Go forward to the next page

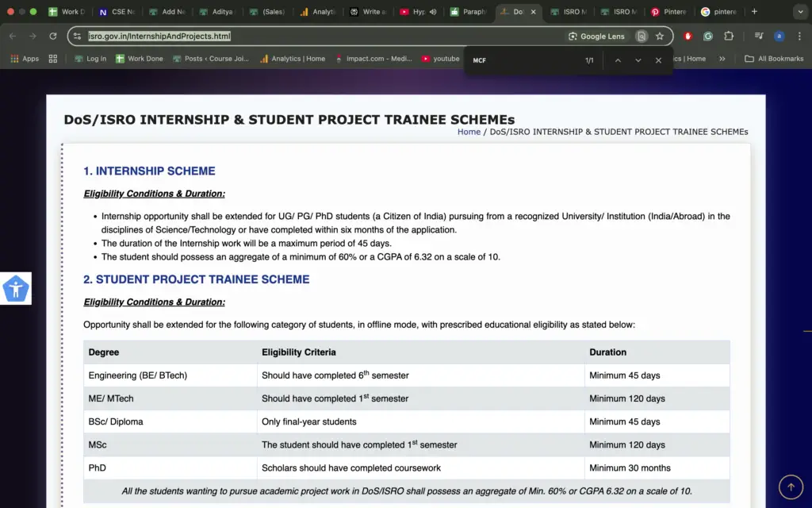[33, 37]
